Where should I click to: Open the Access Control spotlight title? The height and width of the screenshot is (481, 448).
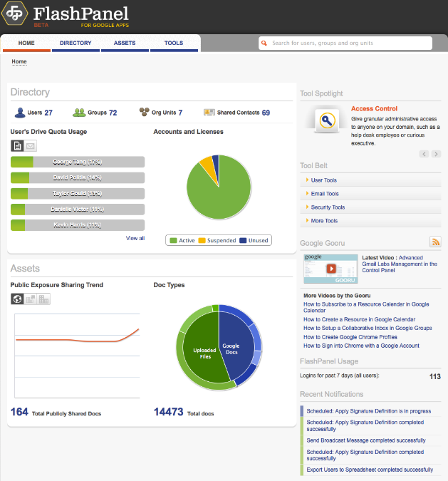pyautogui.click(x=374, y=108)
